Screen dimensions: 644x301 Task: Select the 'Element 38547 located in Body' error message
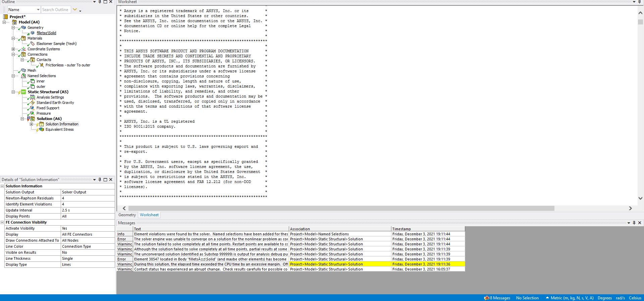(x=211, y=259)
